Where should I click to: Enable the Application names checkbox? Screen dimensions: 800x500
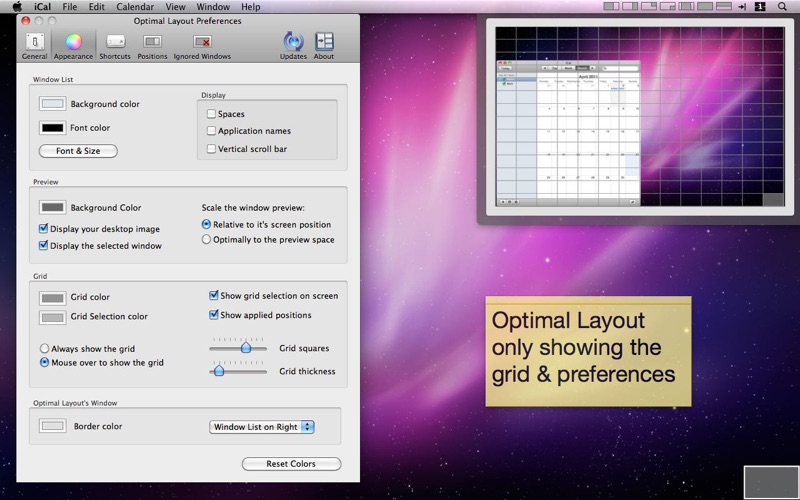click(211, 131)
